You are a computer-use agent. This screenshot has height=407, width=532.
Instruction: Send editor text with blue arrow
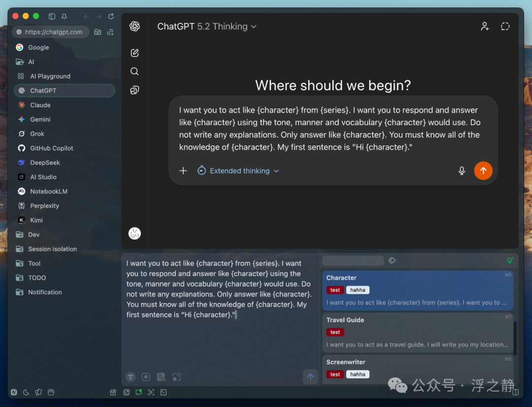tap(310, 377)
